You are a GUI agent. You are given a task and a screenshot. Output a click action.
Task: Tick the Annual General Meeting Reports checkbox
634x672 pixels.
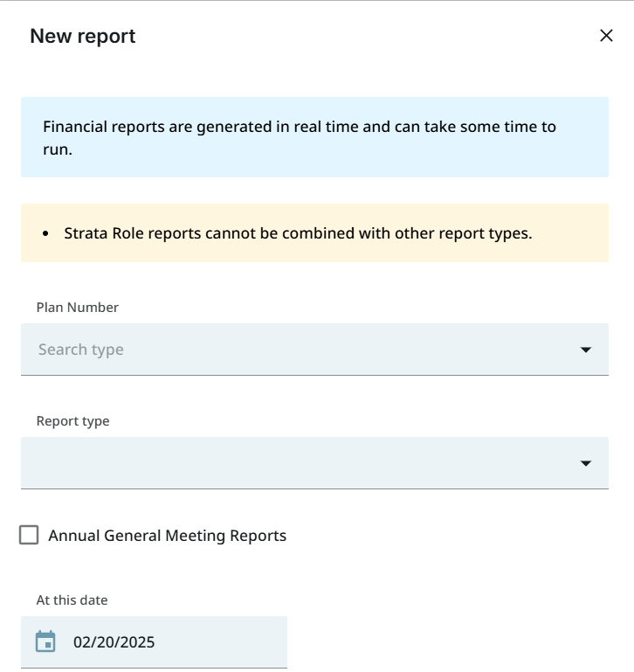tap(29, 535)
